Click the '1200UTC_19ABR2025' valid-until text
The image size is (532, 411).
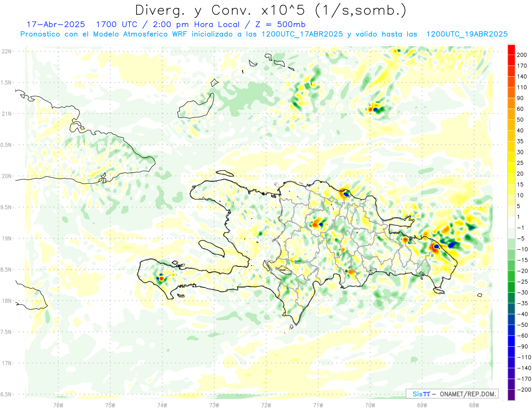coord(466,34)
